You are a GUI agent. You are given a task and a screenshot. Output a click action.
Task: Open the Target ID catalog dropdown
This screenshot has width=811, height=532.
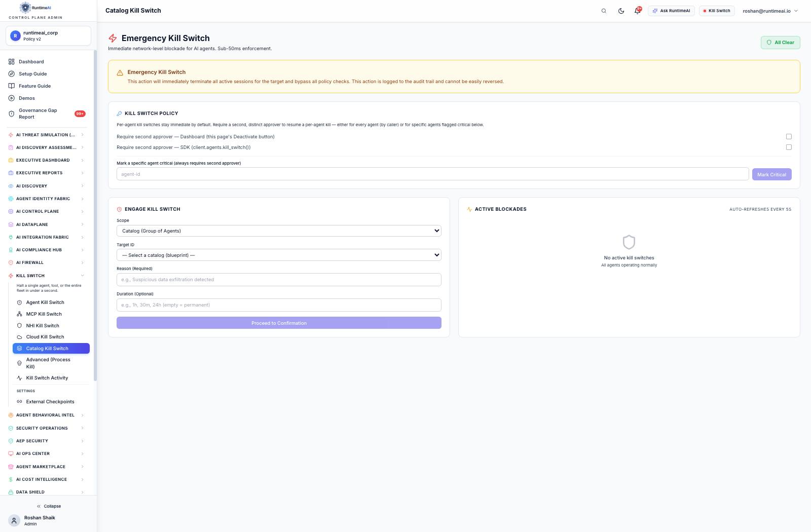[x=279, y=255]
